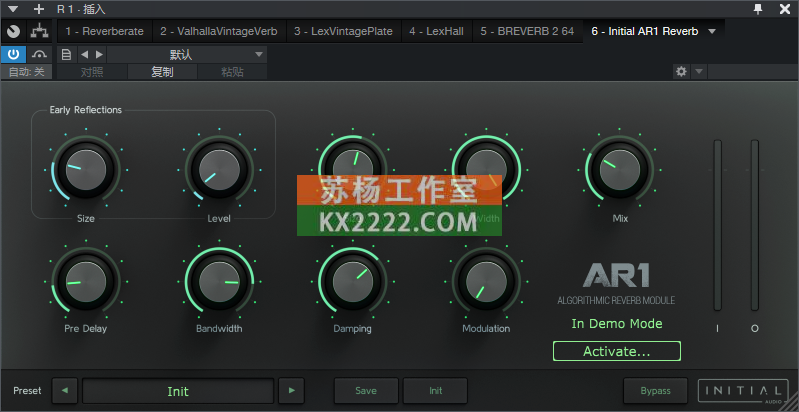This screenshot has width=799, height=412.
Task: Open the Init preset name field
Action: 178,391
